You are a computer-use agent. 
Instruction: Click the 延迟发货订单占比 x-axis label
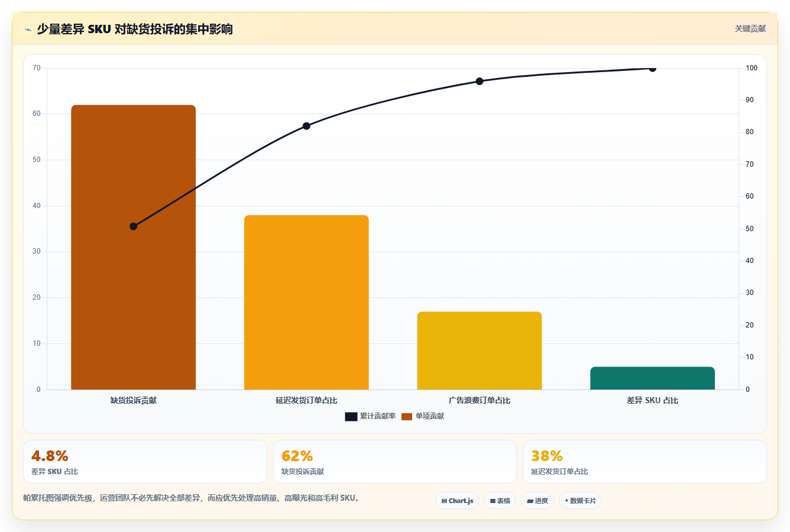306,400
